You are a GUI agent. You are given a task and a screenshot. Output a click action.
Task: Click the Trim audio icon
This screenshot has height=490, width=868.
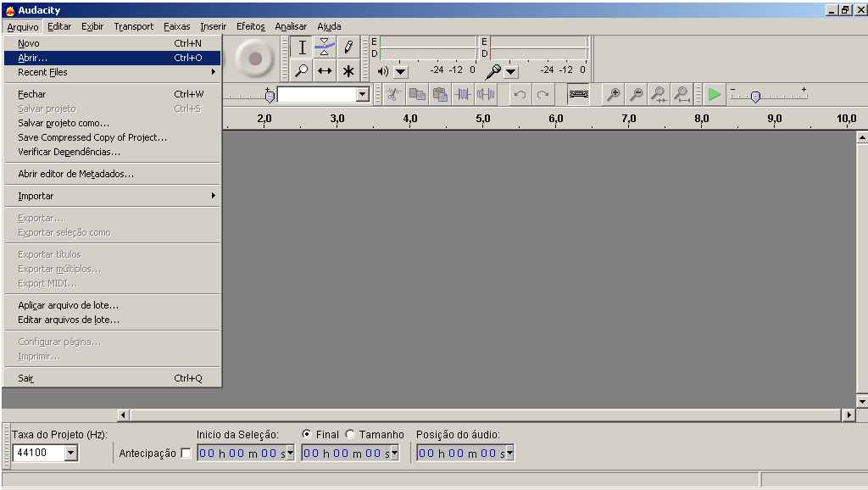click(463, 95)
